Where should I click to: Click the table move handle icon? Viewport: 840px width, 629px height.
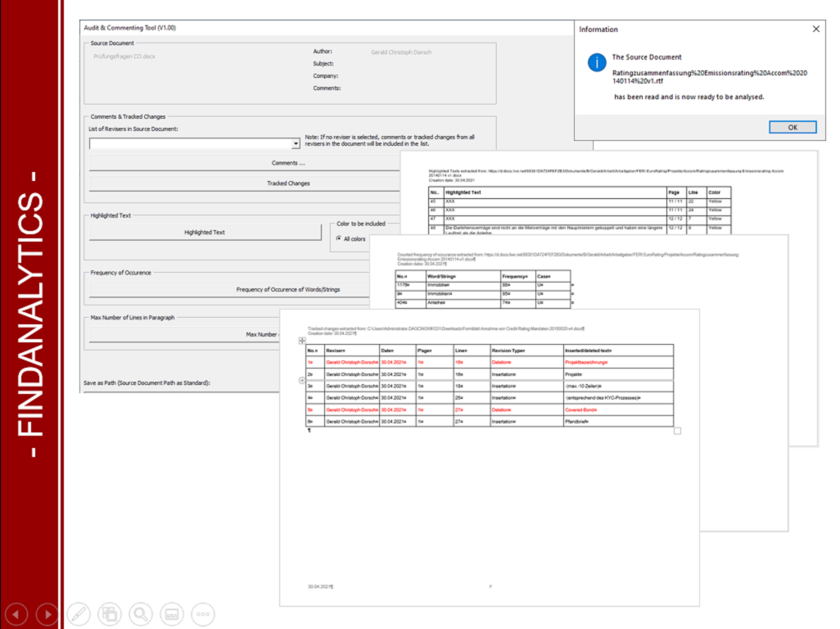click(302, 340)
